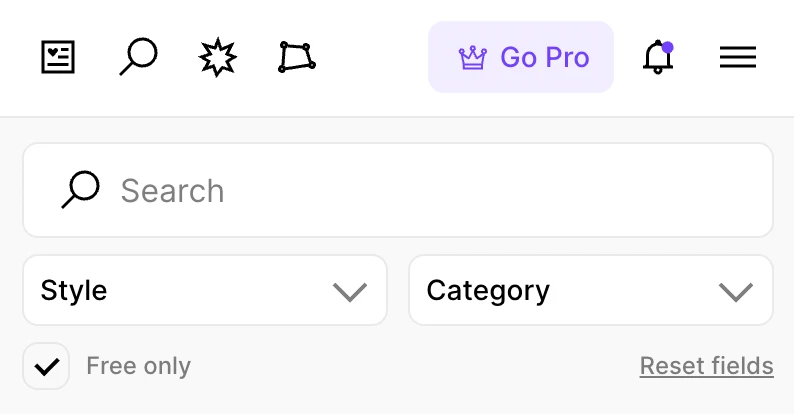Toggle the Free only label
Screen dimensions: 794x418
pyautogui.click(x=138, y=366)
